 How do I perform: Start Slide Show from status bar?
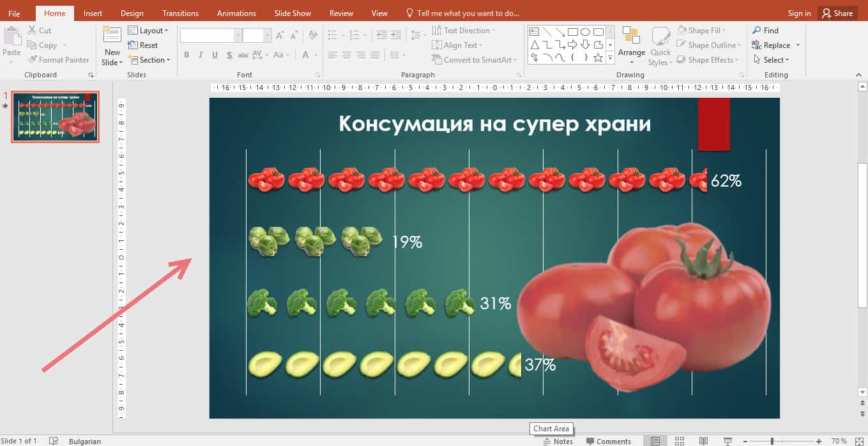click(x=727, y=441)
